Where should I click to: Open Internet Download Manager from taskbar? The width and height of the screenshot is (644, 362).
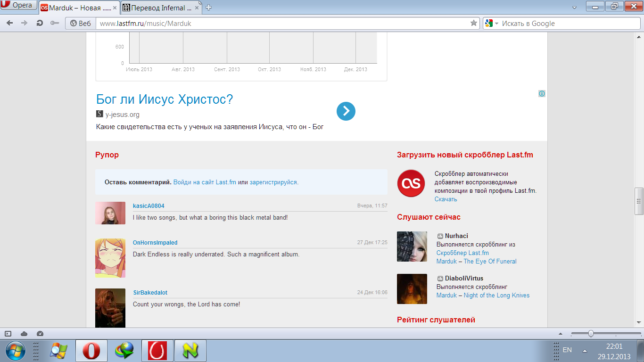[x=124, y=350]
